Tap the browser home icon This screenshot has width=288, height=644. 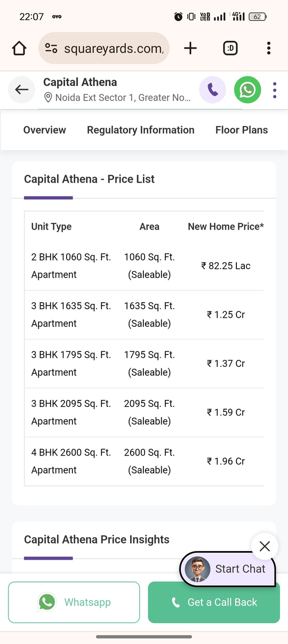(19, 49)
